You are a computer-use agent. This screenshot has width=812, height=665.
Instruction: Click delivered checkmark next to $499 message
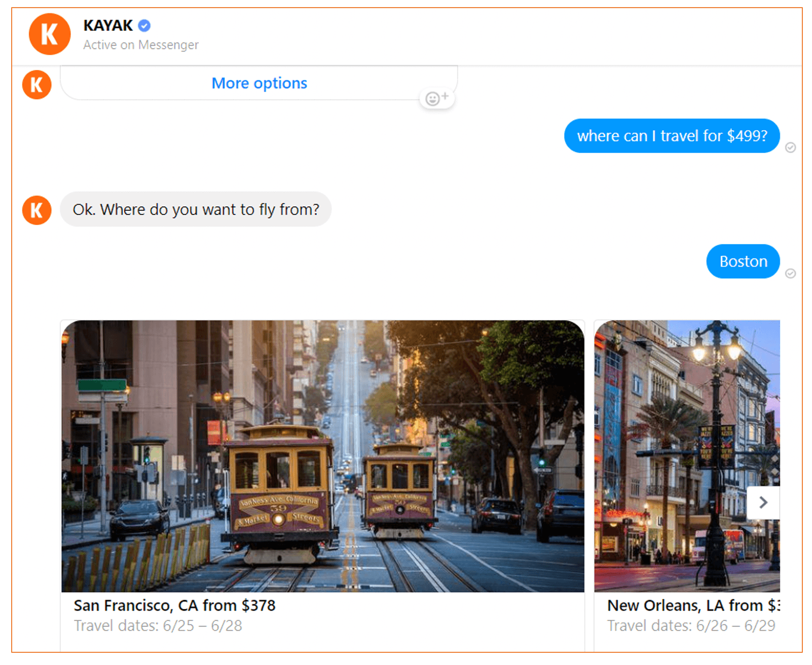coord(790,147)
